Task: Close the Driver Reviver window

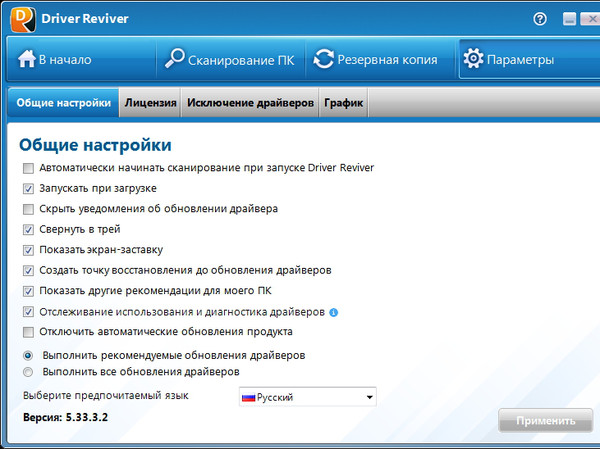Action: [x=590, y=19]
